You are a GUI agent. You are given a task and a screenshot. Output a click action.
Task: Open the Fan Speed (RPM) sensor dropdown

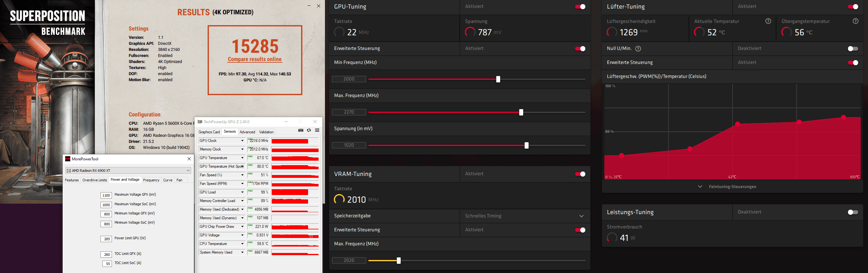click(x=242, y=184)
